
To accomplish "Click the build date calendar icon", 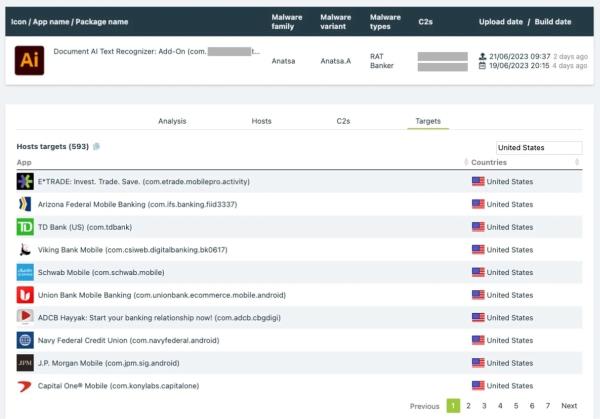I will (x=483, y=66).
